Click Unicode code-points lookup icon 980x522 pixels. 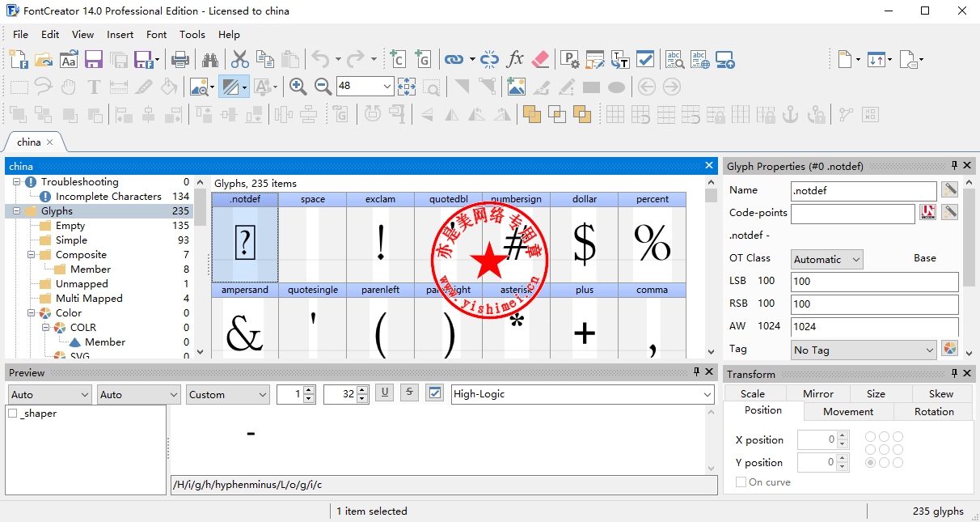(927, 213)
